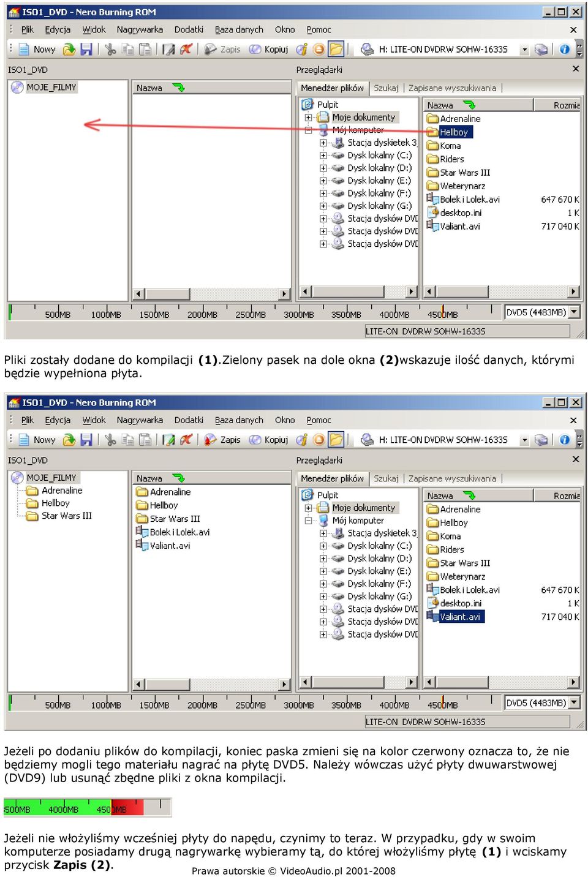Viewport: 588px width, 877px height.
Task: Open the Plik menu in the upper window
Action: click(28, 29)
